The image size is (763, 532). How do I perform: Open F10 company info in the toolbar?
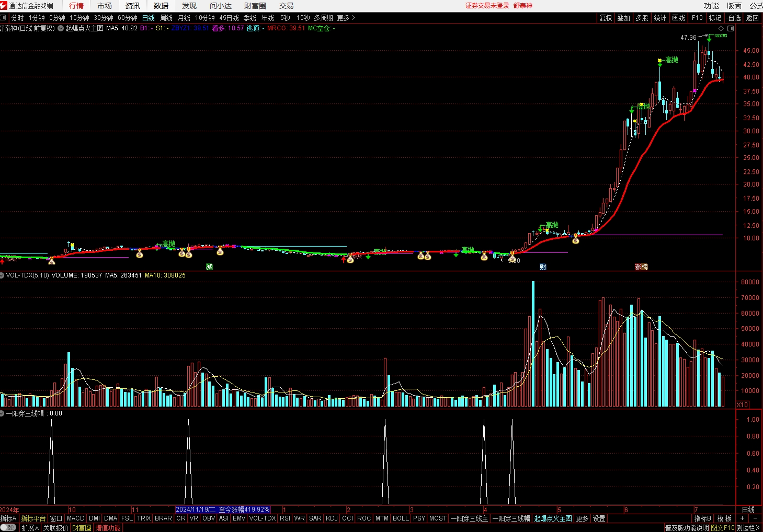pos(697,18)
